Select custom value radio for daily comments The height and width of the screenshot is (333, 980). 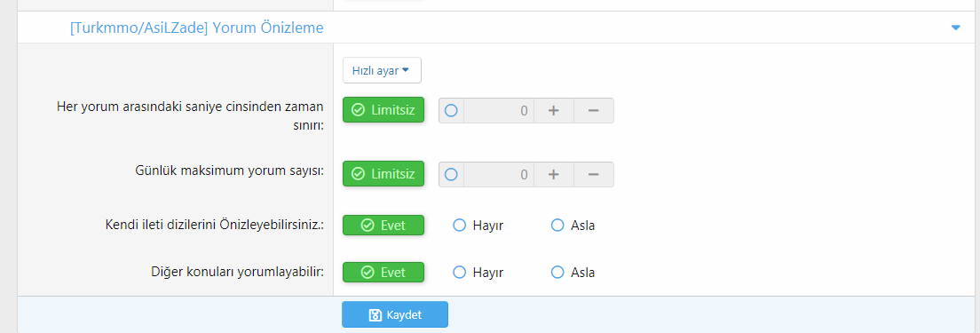click(x=451, y=174)
